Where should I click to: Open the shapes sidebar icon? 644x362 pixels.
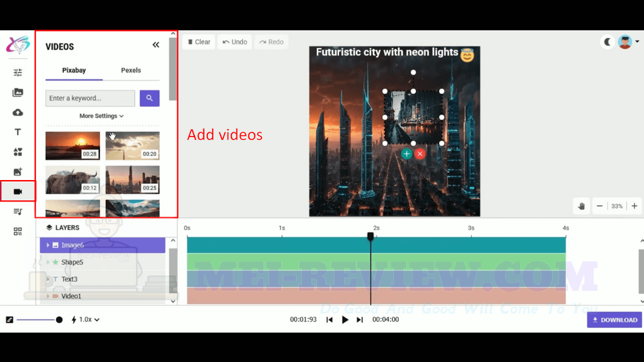click(x=18, y=152)
